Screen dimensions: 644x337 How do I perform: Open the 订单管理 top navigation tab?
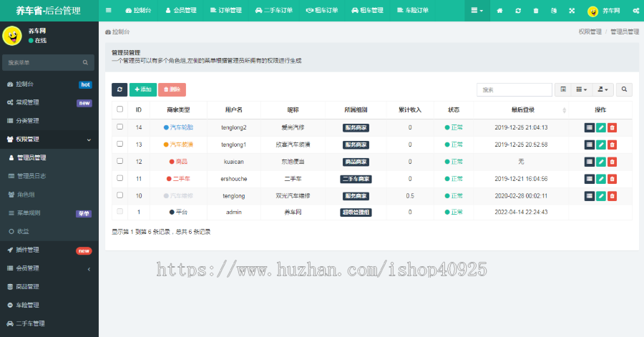[226, 10]
